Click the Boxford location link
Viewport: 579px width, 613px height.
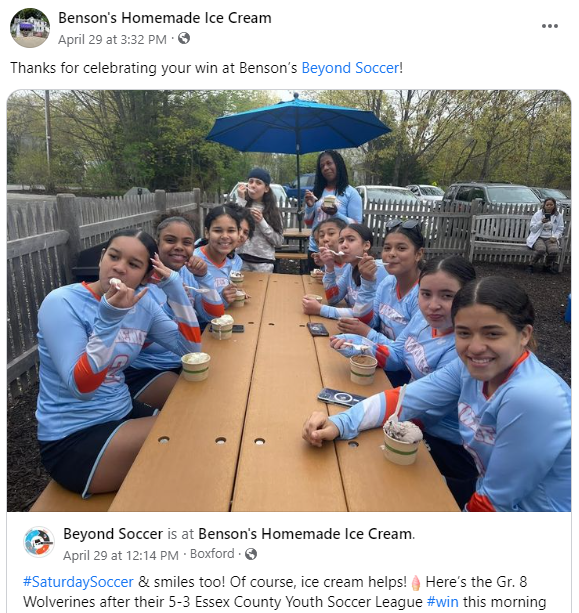point(212,554)
